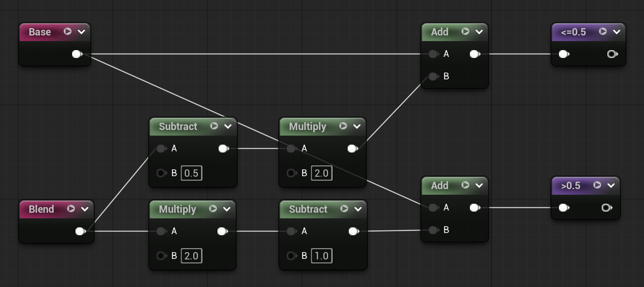Select the Base node by its title
The height and width of the screenshot is (287, 644).
[x=40, y=32]
